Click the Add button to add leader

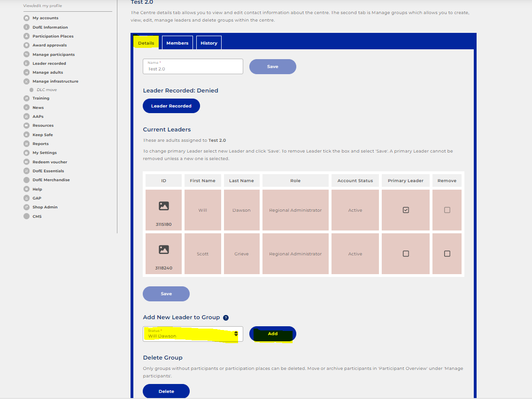click(272, 334)
